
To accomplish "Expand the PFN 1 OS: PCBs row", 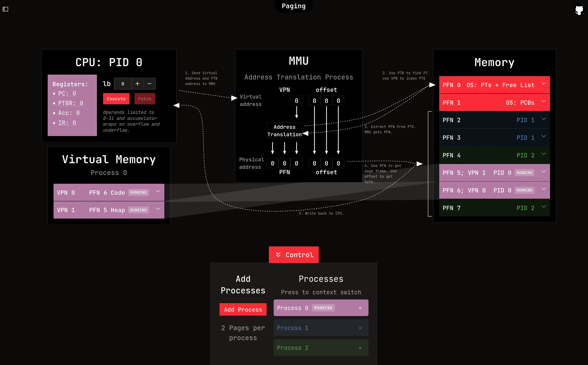I will pyautogui.click(x=544, y=101).
